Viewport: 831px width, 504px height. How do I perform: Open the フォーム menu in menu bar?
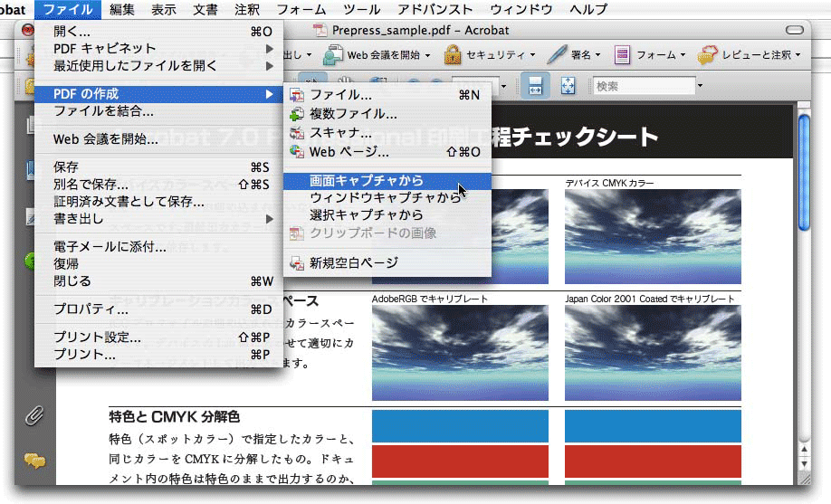[x=301, y=9]
